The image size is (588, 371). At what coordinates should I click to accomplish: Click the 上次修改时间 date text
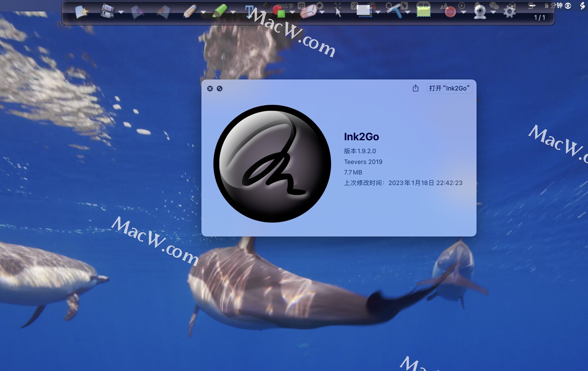[403, 183]
